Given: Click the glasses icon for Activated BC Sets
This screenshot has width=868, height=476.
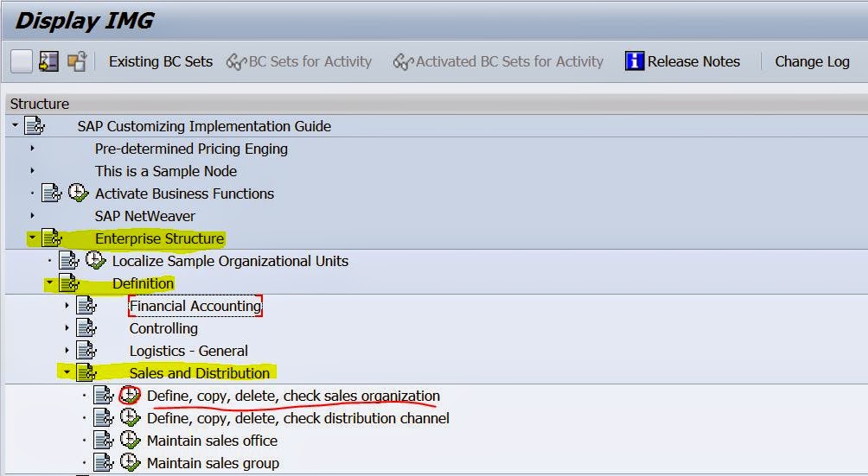Looking at the screenshot, I should point(403,62).
